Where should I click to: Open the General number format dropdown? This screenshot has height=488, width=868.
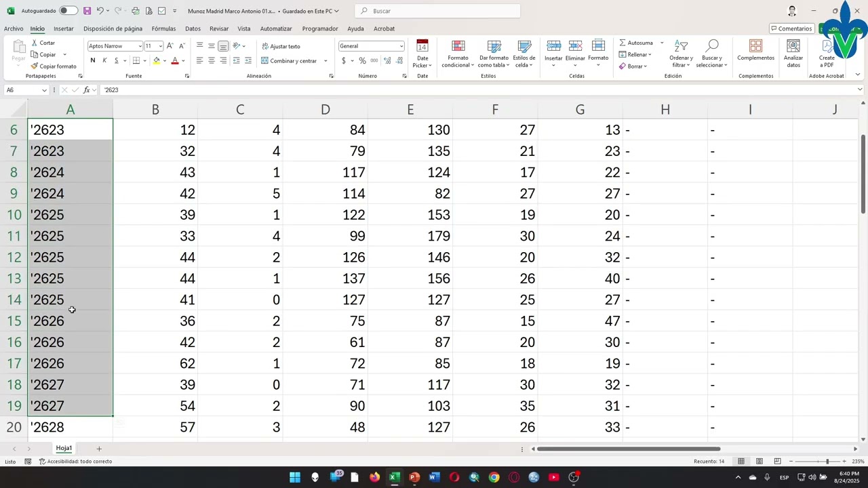401,46
